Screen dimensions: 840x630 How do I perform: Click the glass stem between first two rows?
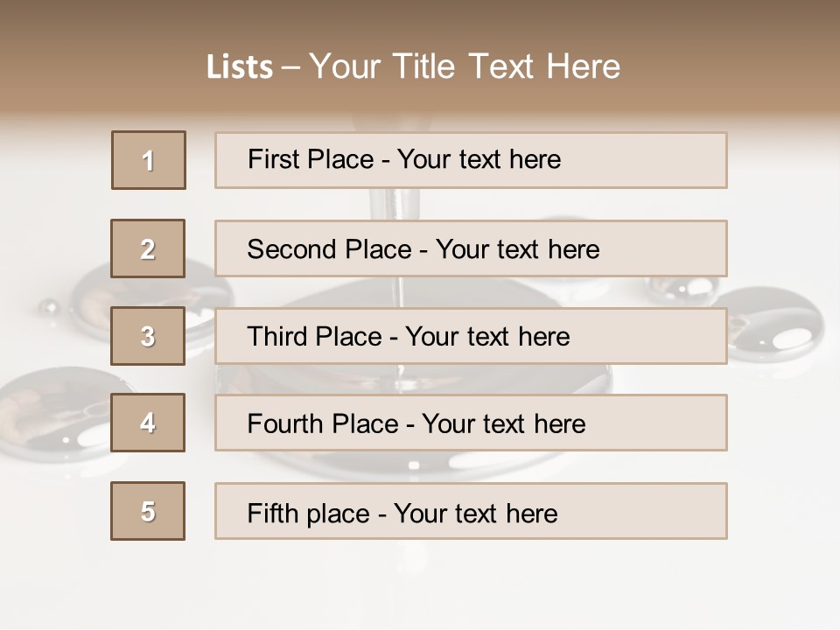385,204
